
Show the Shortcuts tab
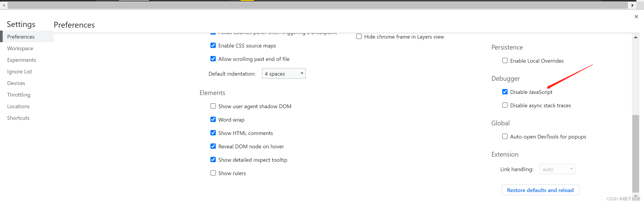coord(27,118)
